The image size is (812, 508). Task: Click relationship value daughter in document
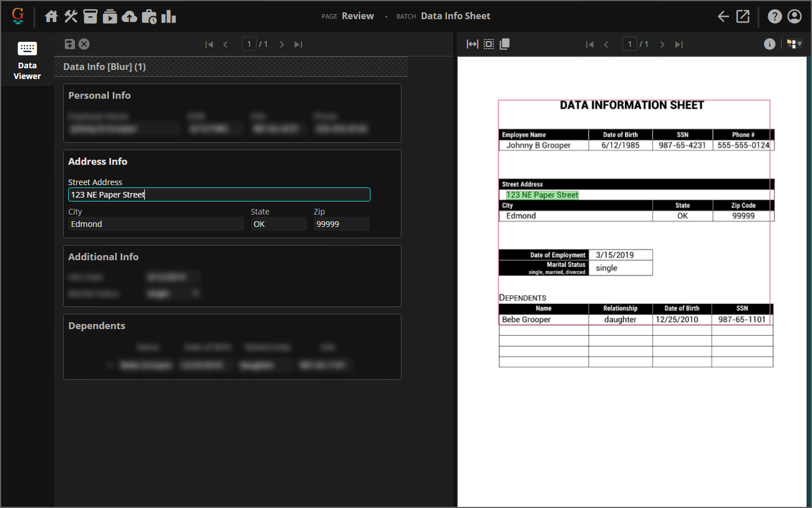pyautogui.click(x=620, y=319)
